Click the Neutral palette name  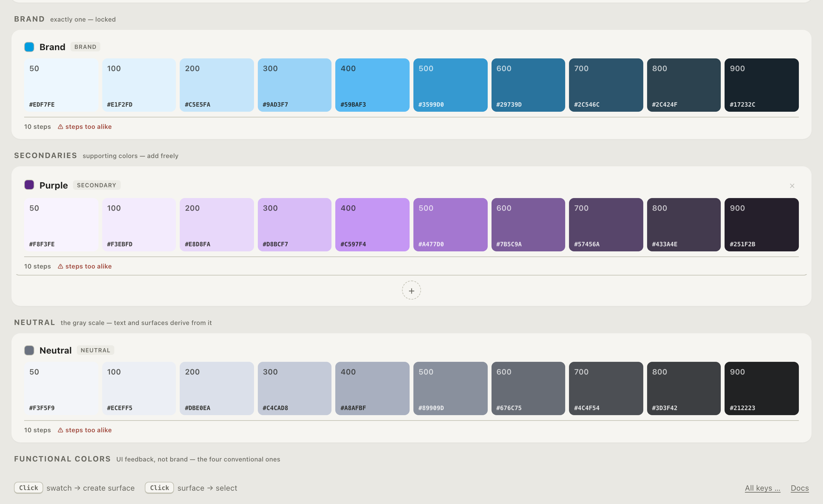tap(56, 350)
